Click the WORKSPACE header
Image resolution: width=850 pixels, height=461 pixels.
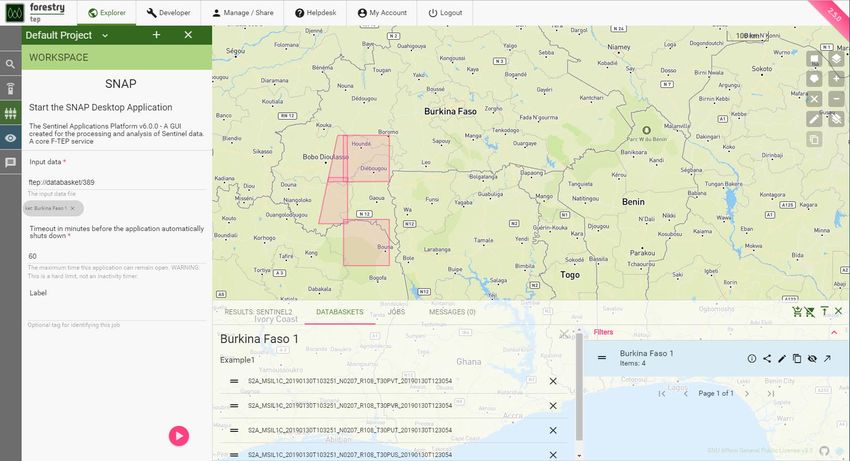coord(117,57)
